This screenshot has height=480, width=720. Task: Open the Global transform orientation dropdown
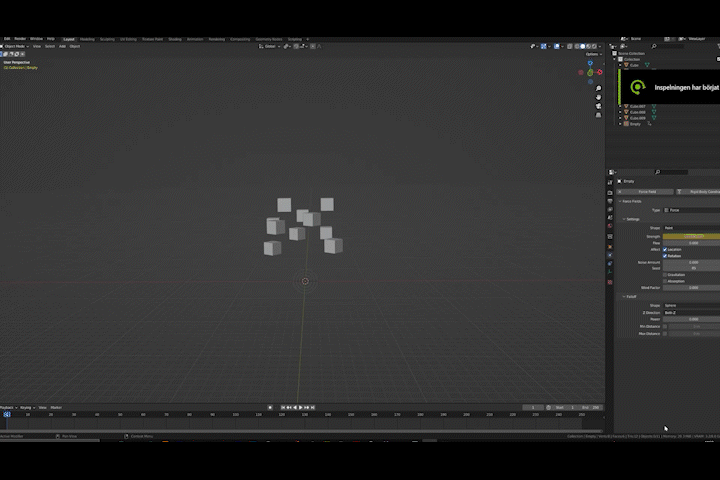[x=270, y=46]
